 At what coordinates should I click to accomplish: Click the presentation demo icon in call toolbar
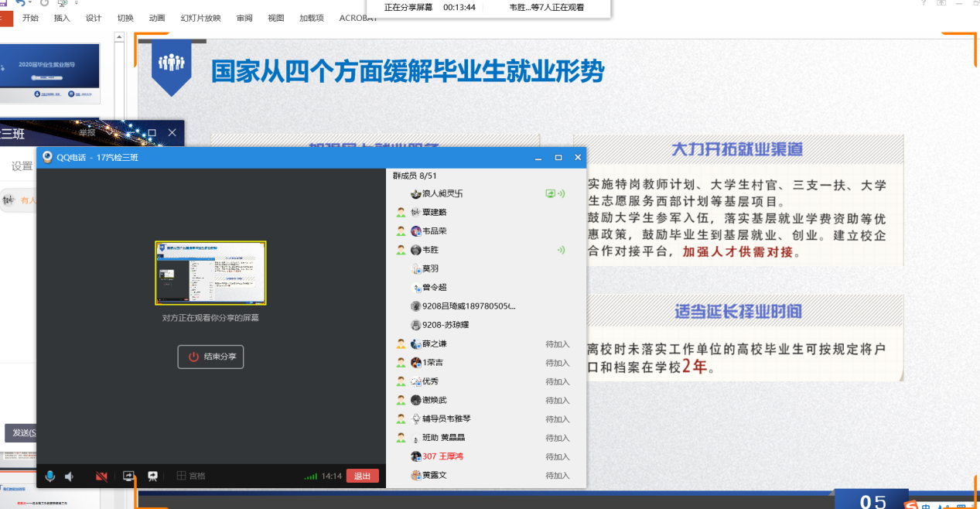click(152, 477)
